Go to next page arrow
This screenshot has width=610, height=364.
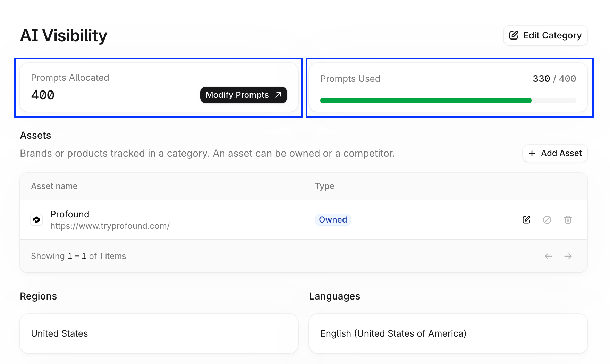click(568, 256)
